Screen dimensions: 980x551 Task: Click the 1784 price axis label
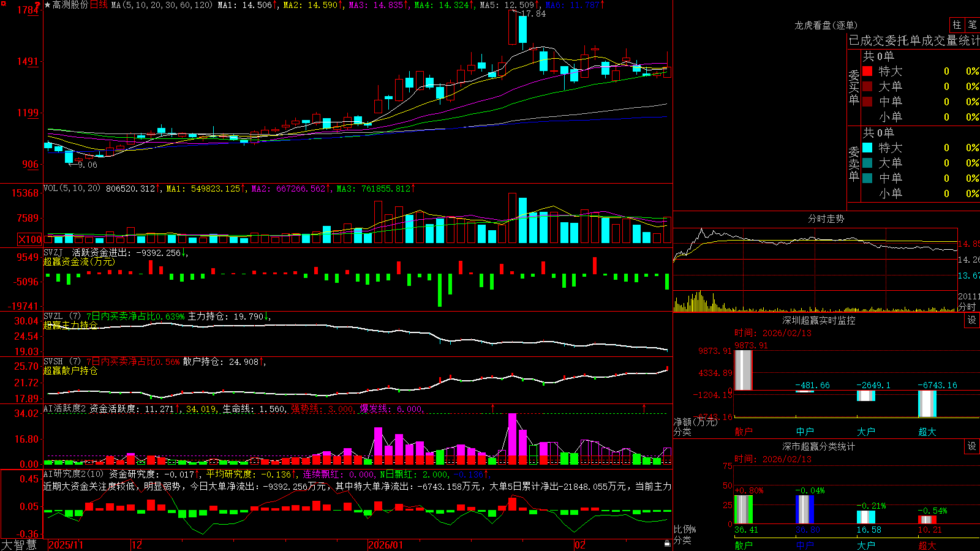click(28, 10)
